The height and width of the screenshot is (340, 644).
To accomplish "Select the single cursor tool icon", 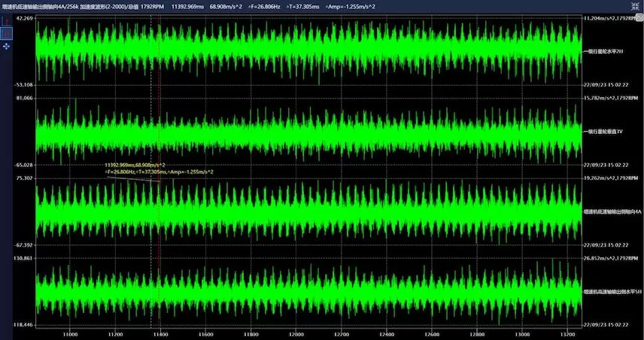I will pos(6,20).
